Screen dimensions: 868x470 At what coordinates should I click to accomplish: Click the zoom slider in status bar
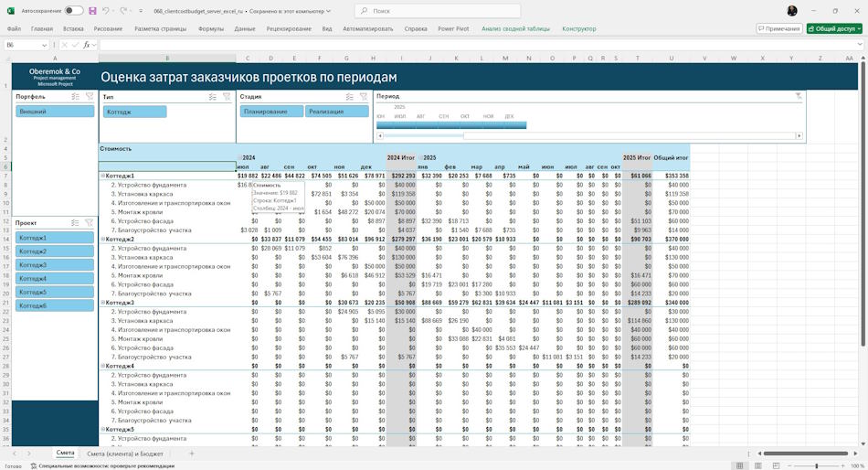point(817,465)
